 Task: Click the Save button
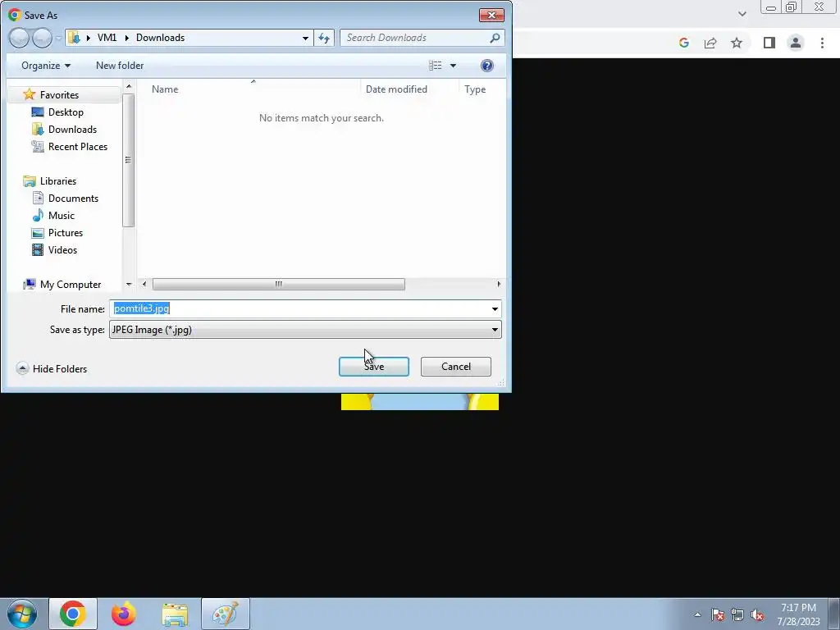point(374,367)
